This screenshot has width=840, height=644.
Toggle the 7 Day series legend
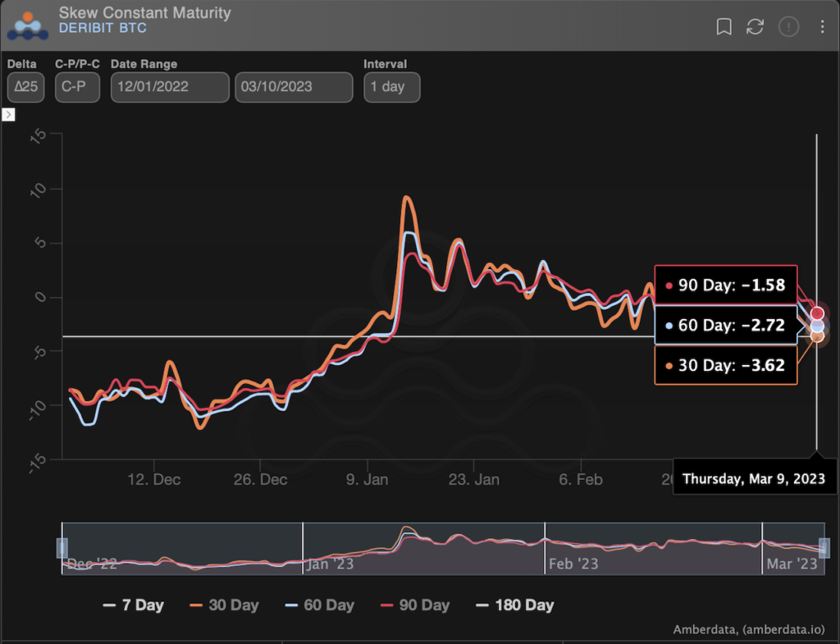tap(133, 605)
